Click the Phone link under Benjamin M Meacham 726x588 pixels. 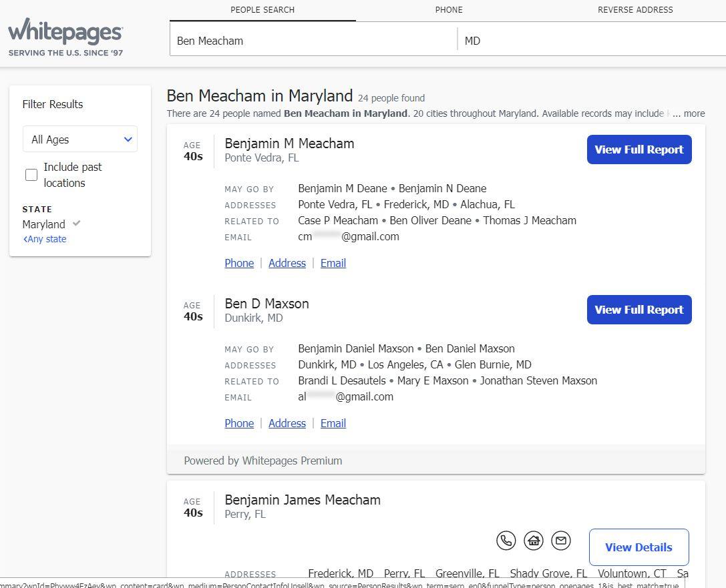tap(239, 263)
